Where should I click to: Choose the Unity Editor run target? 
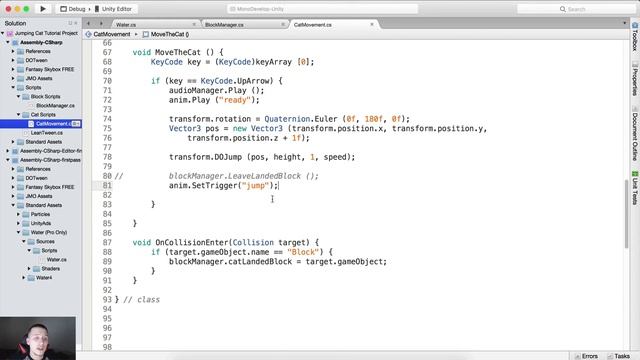pos(113,9)
